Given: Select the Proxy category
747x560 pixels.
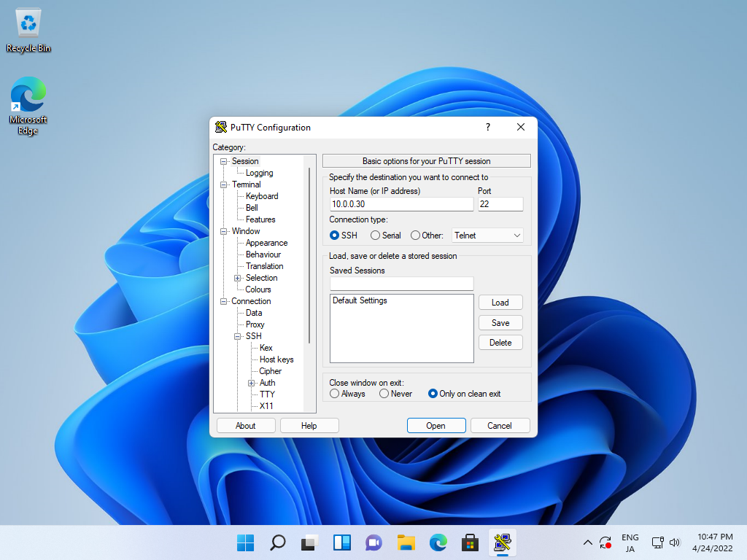Looking at the screenshot, I should pyautogui.click(x=254, y=324).
